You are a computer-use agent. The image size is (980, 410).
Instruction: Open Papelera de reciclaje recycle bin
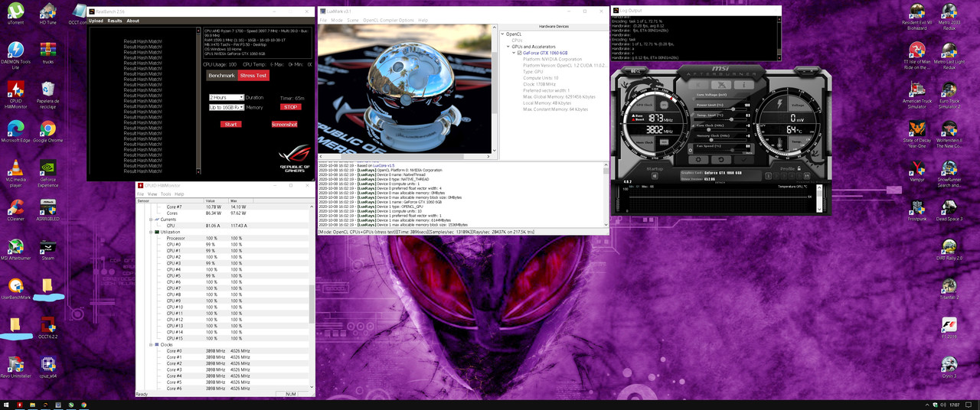pos(47,95)
